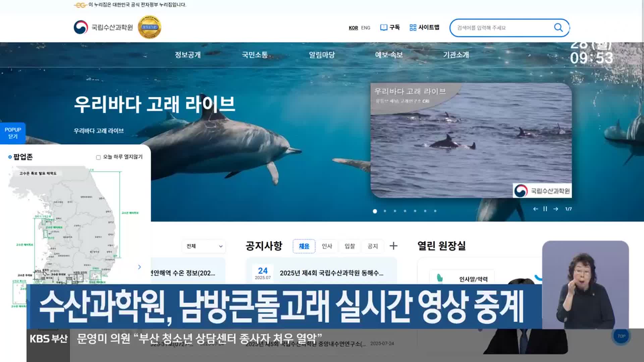Select the 공지 notice tab
644x362 pixels.
pyautogui.click(x=372, y=246)
